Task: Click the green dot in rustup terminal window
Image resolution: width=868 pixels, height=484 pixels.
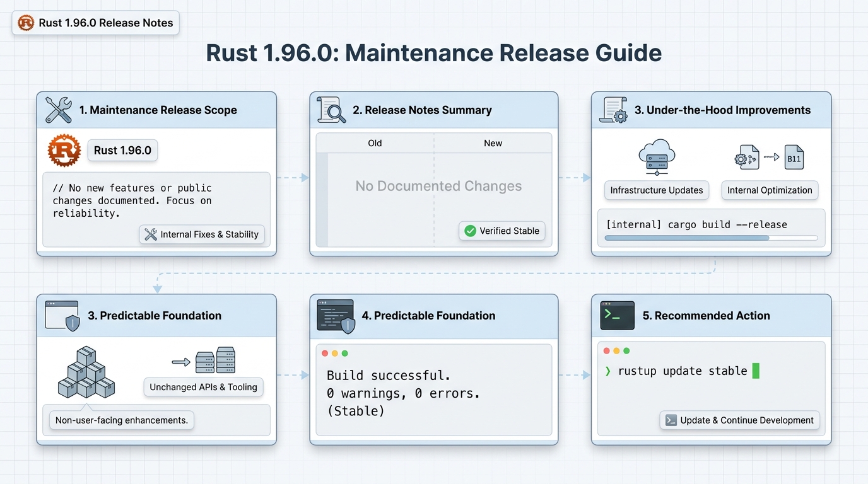Action: pos(627,350)
